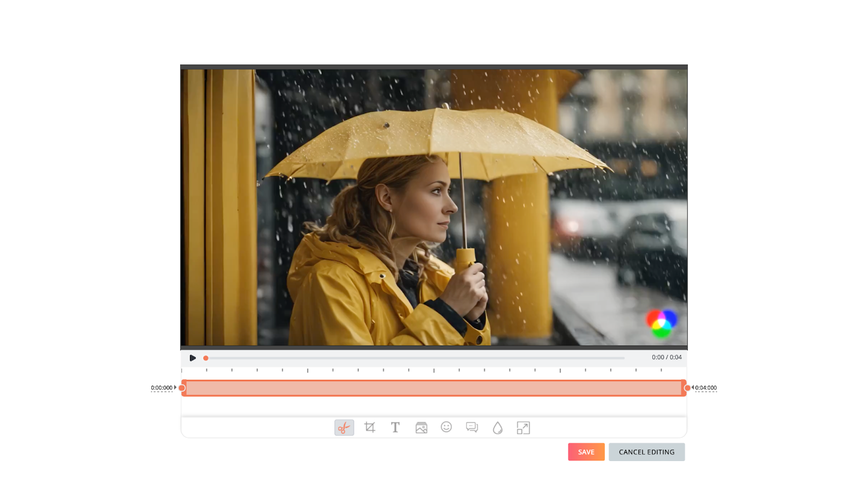The width and height of the screenshot is (868, 492).
Task: Click the left trim handle
Action: 183,388
